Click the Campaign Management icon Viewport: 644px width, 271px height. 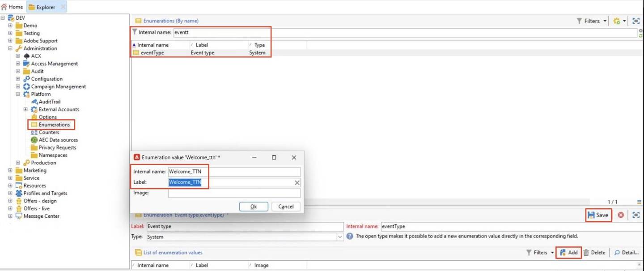[x=26, y=86]
